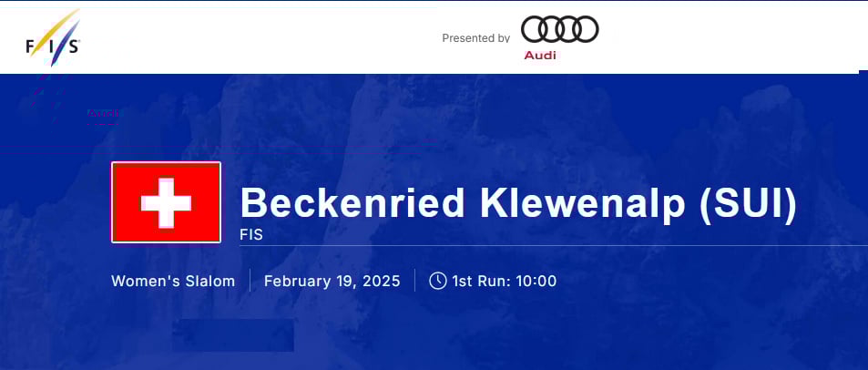Image resolution: width=868 pixels, height=370 pixels.
Task: Click the horizontal divider under the FIS label
Action: (546, 245)
